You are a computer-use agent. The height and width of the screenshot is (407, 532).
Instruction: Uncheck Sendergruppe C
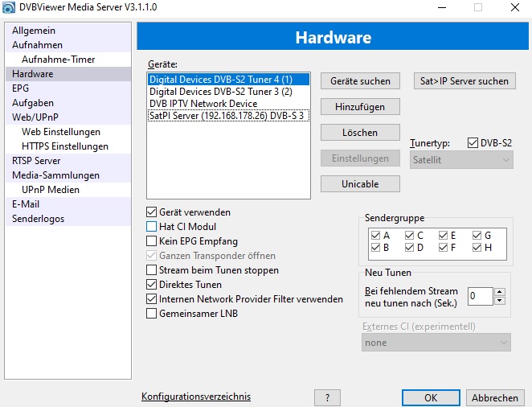coord(410,235)
